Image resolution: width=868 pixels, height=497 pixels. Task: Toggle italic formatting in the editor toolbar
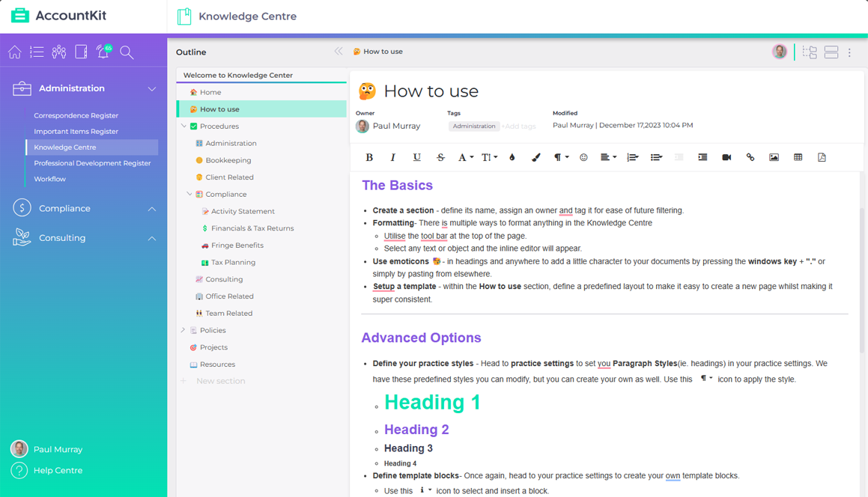coord(393,157)
